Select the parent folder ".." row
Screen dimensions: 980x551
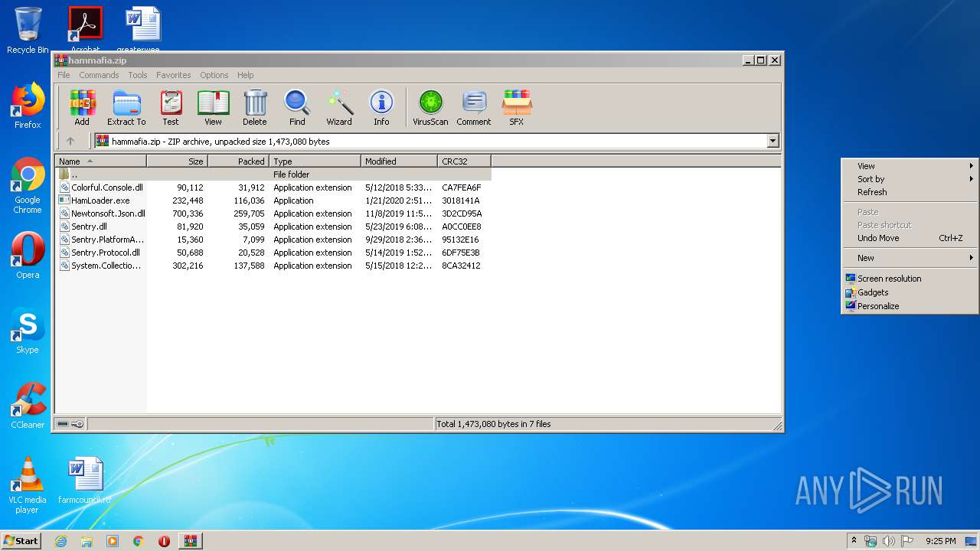(x=273, y=174)
